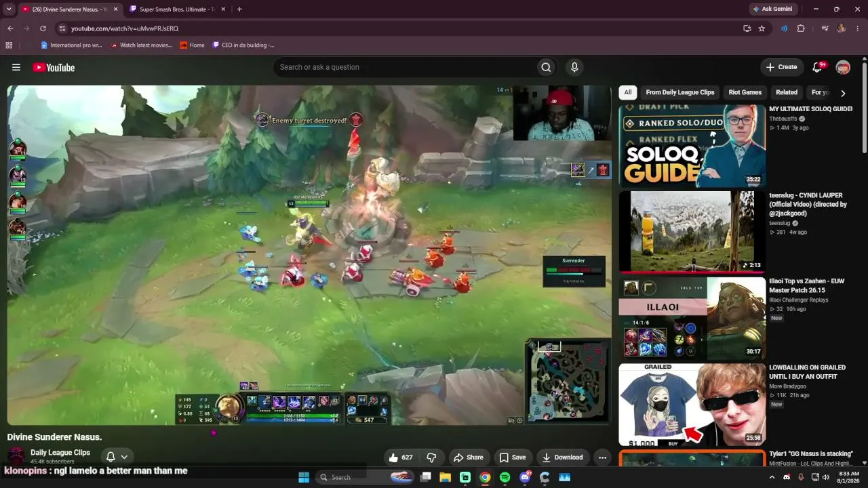This screenshot has width=868, height=488.
Task: Share the video
Action: (469, 457)
